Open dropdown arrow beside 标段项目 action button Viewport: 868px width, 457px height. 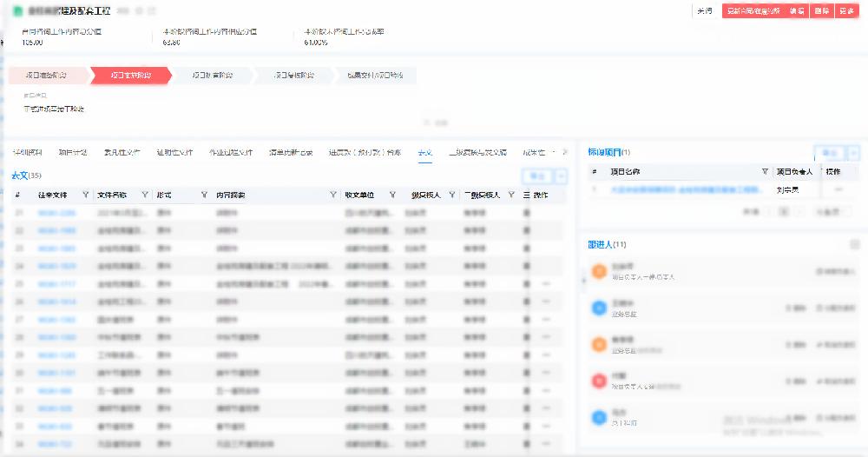pos(853,153)
